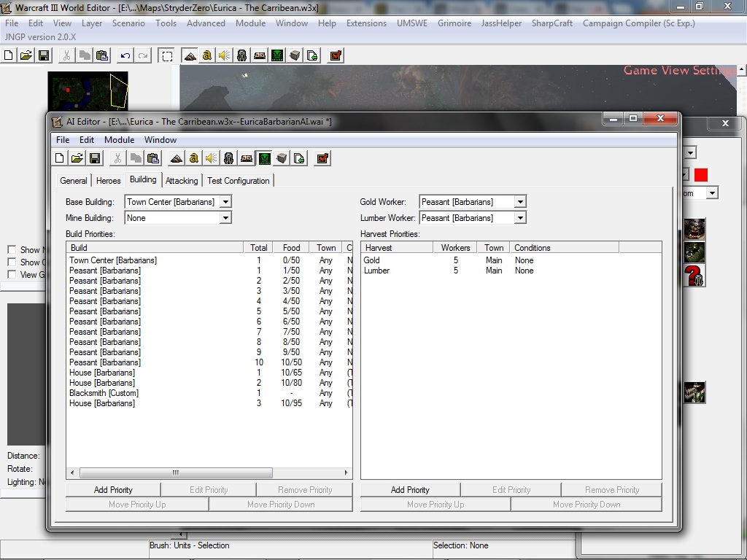747x560 pixels.
Task: Click Add Priority under Build Priorities
Action: [x=113, y=490]
